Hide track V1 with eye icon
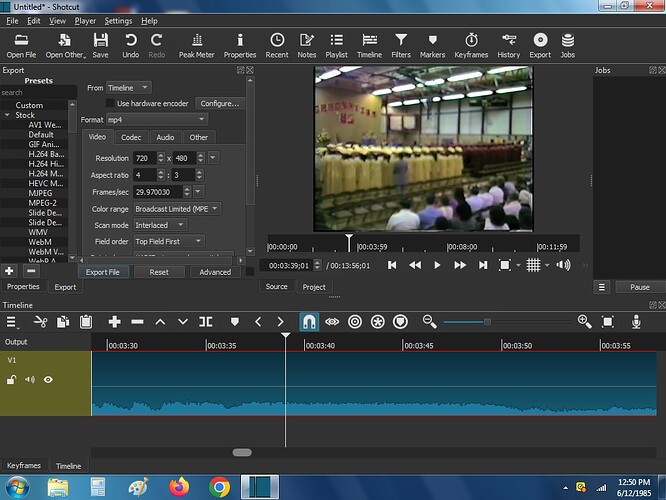 click(48, 379)
